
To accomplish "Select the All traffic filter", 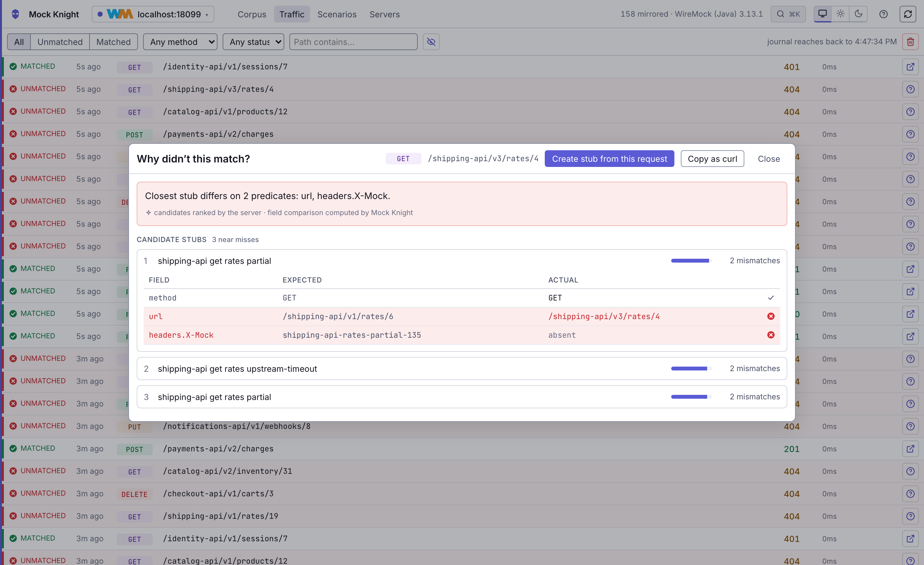I will (x=19, y=42).
